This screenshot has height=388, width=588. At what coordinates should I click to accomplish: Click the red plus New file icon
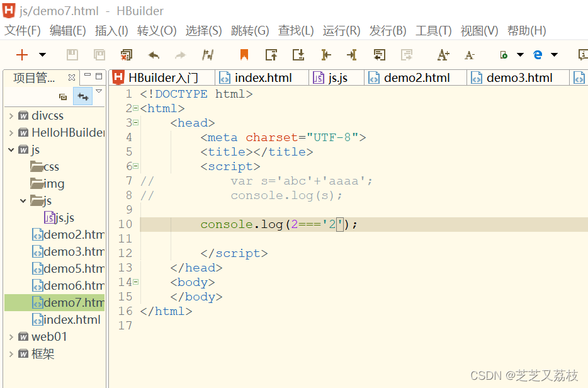(x=22, y=55)
